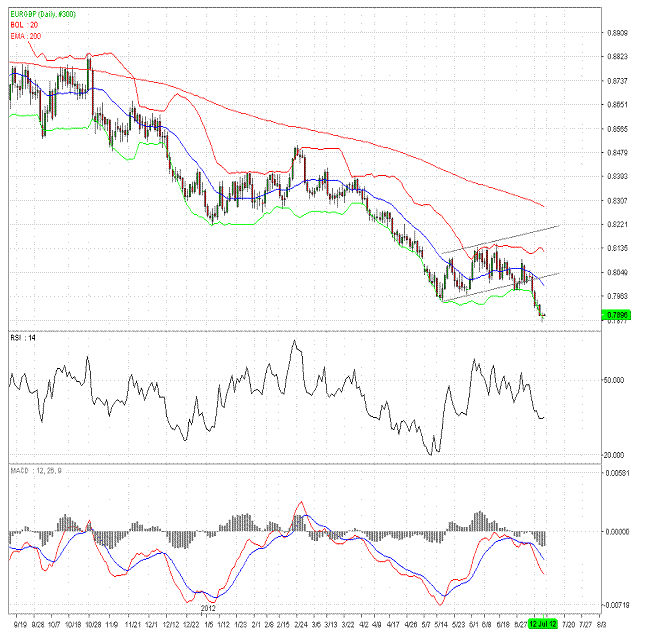Click the 8/3 date on time axis

tap(601, 622)
